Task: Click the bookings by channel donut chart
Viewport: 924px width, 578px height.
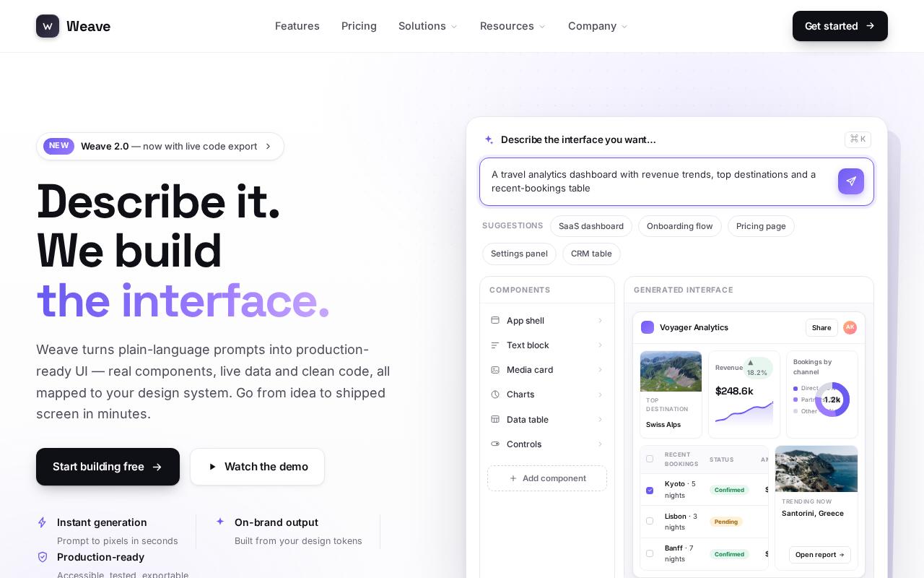Action: pos(832,400)
